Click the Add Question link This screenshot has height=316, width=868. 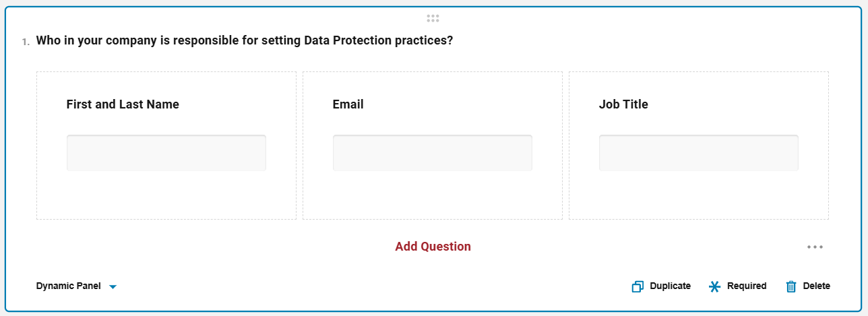pyautogui.click(x=433, y=247)
